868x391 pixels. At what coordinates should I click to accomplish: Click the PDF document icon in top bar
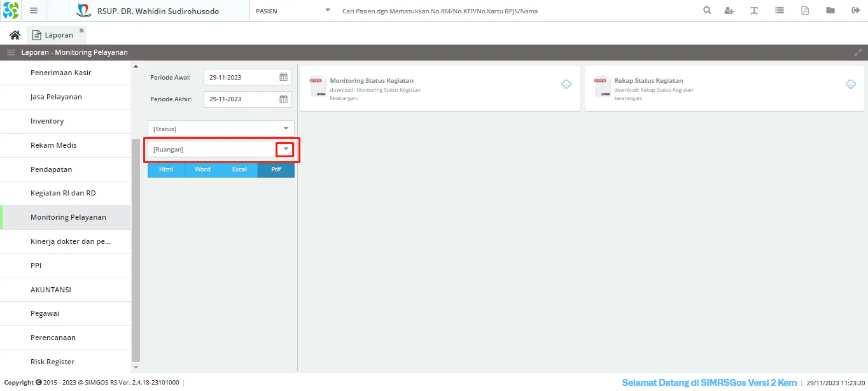(x=805, y=11)
